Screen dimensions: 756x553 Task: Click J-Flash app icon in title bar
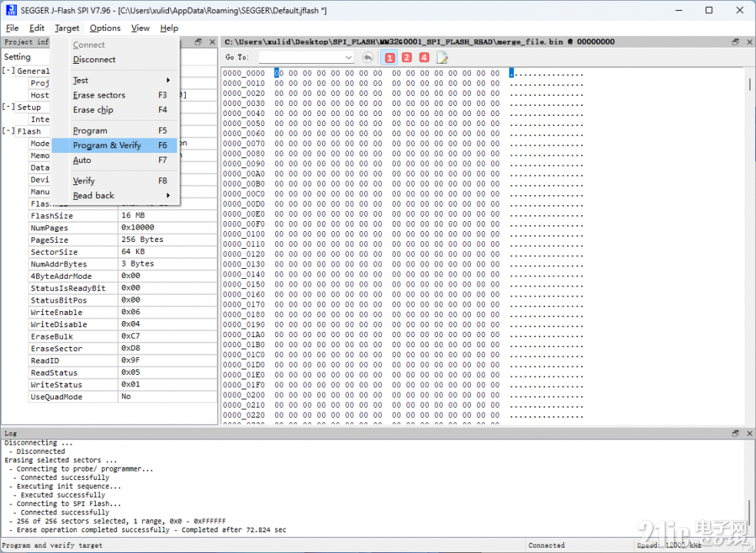coord(11,10)
